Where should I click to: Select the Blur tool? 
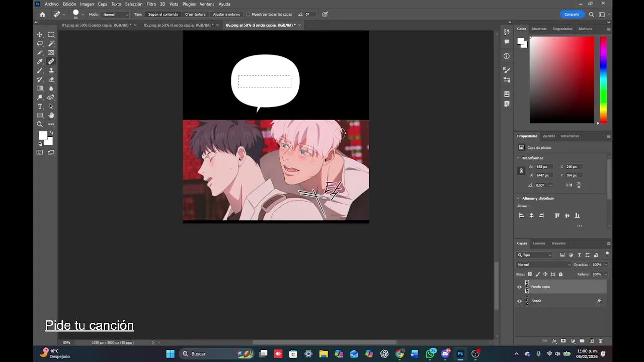51,88
